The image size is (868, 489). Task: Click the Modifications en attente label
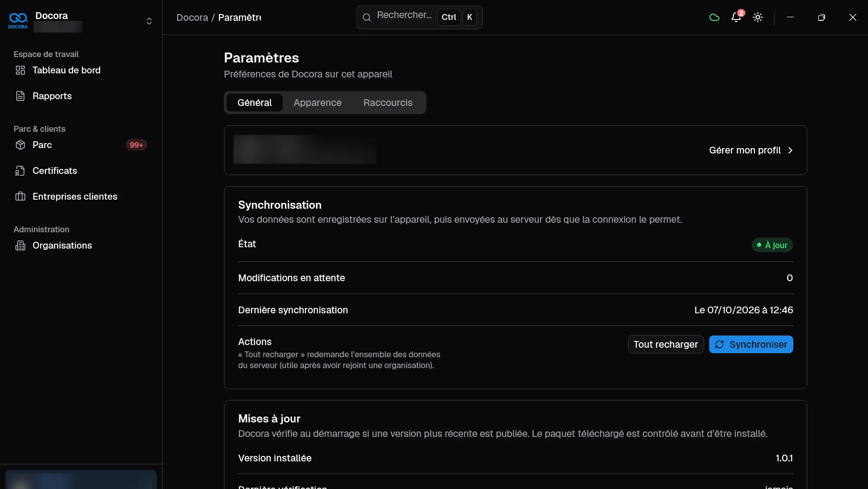click(x=292, y=278)
